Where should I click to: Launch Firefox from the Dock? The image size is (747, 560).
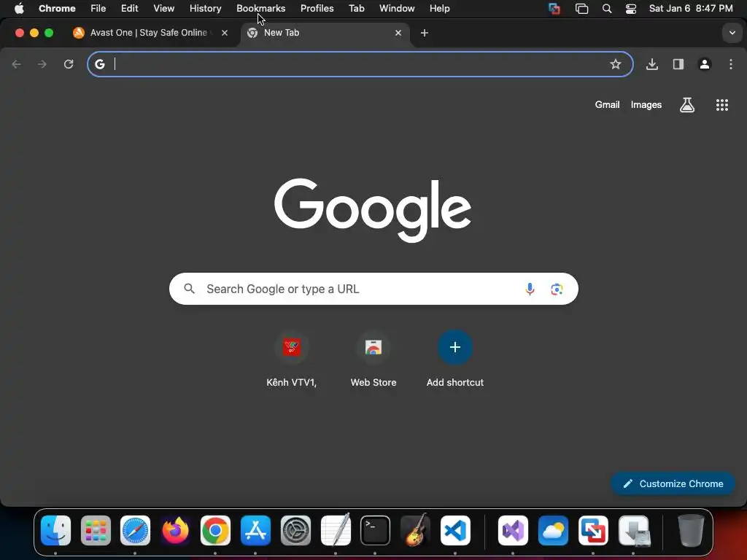(x=175, y=531)
